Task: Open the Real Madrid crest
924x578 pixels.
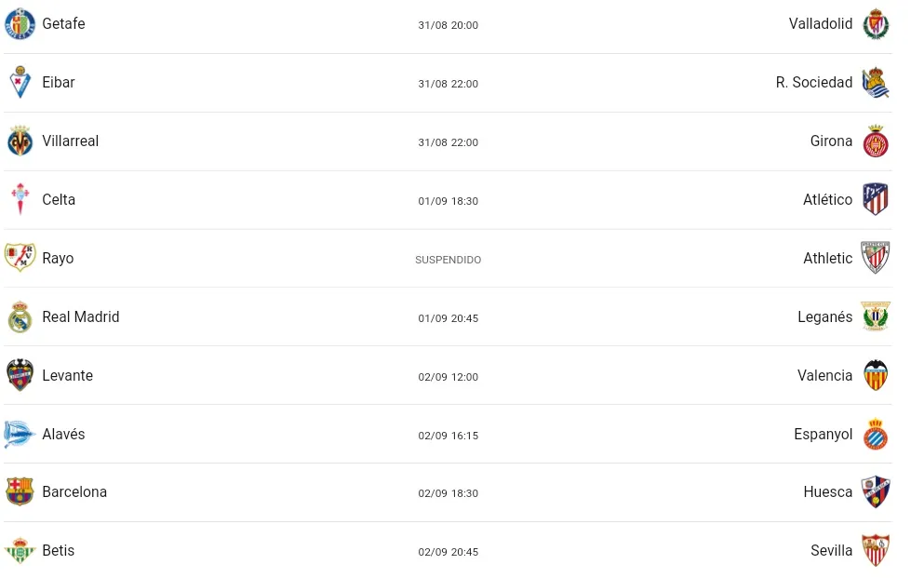Action: point(20,317)
